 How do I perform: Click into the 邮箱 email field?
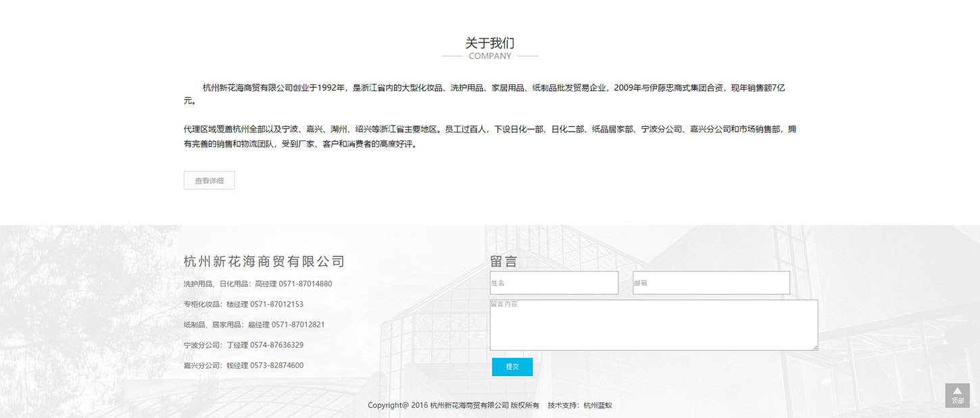click(711, 283)
